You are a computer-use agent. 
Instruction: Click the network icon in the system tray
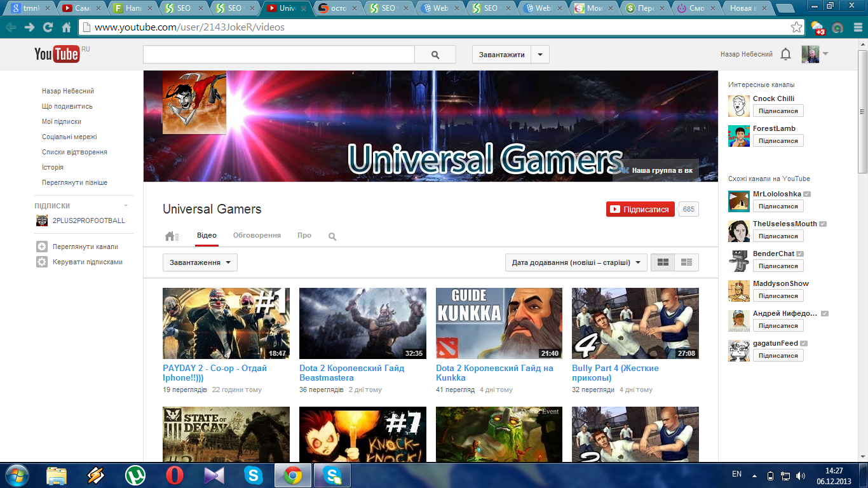pos(785,475)
